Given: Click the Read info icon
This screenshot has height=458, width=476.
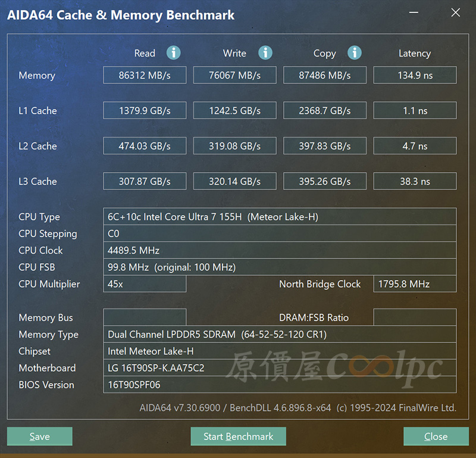Looking at the screenshot, I should point(173,53).
